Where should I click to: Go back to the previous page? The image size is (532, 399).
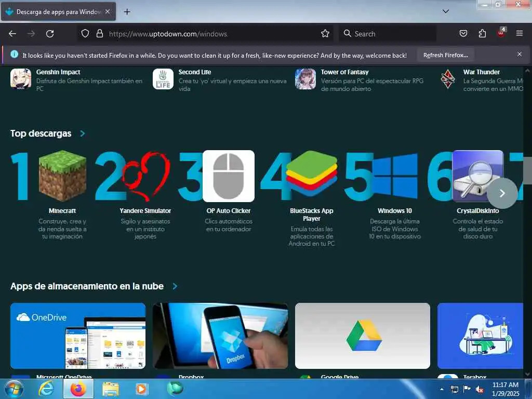12,34
